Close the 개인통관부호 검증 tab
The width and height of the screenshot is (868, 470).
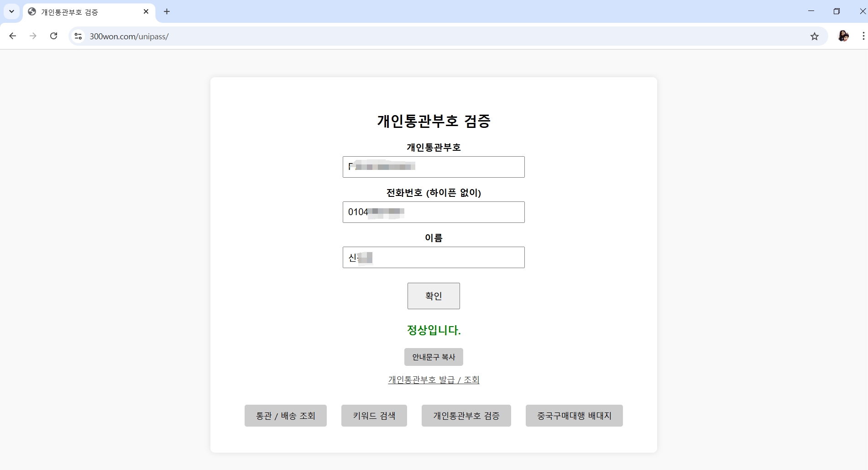pyautogui.click(x=146, y=12)
